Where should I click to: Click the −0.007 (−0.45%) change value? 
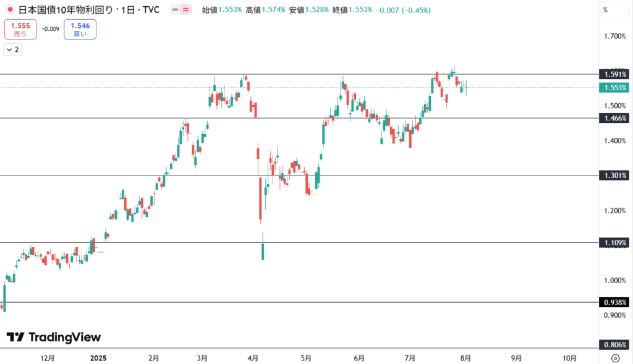(403, 10)
